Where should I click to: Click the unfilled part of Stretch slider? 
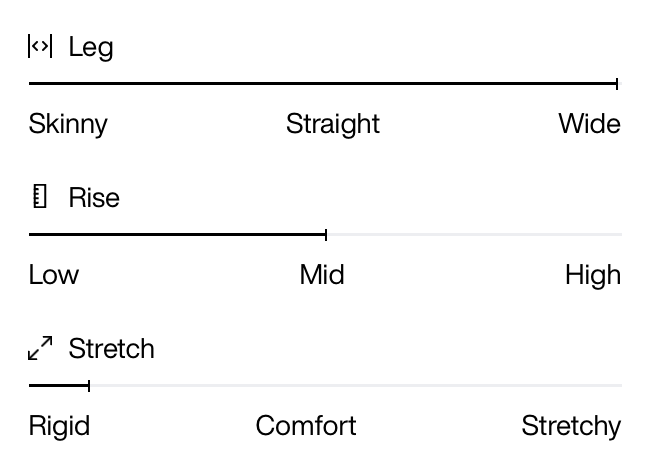356,386
